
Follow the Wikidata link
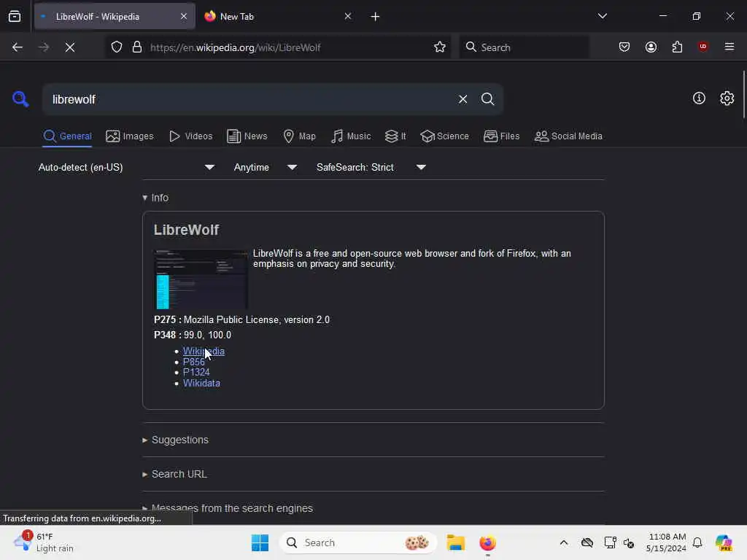coord(201,384)
